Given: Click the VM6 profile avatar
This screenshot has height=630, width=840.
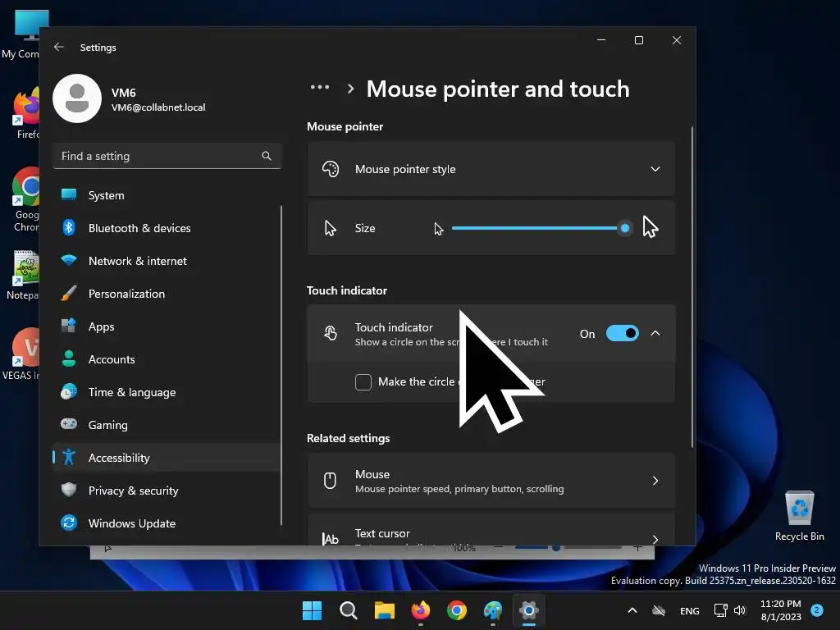Looking at the screenshot, I should 77,98.
